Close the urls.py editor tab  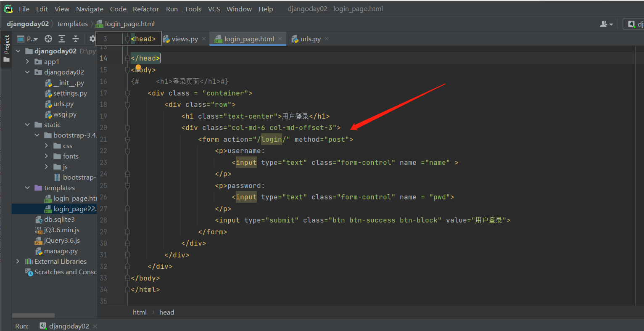coord(327,39)
